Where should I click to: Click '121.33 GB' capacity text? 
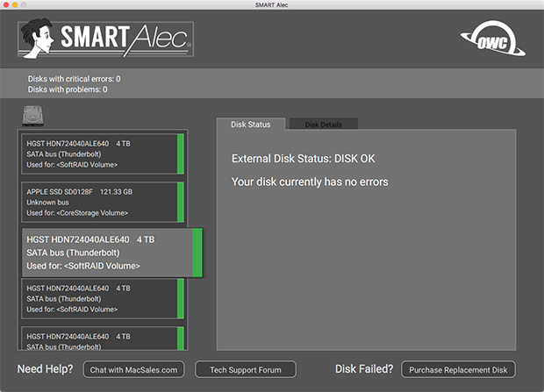(116, 192)
